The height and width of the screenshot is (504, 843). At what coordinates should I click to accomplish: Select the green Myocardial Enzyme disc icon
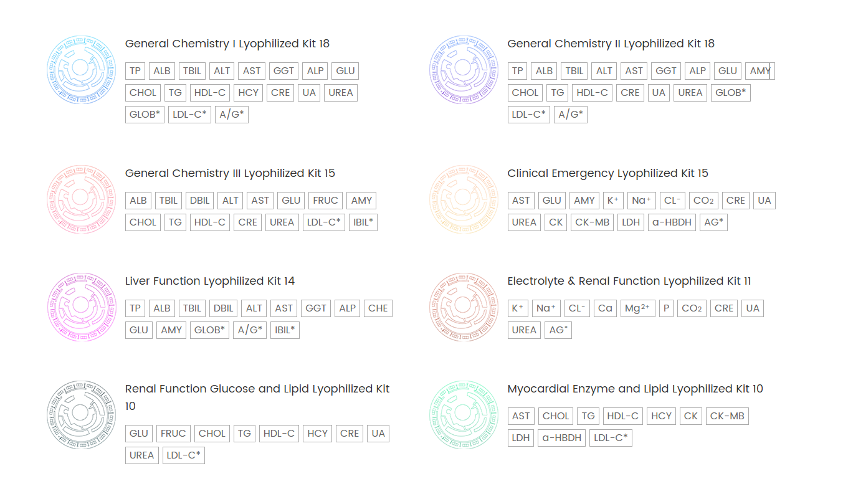(464, 415)
